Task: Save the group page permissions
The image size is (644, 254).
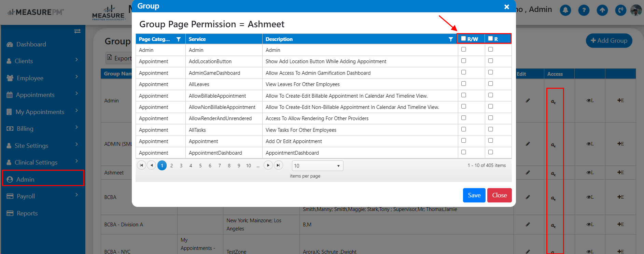Action: click(474, 195)
